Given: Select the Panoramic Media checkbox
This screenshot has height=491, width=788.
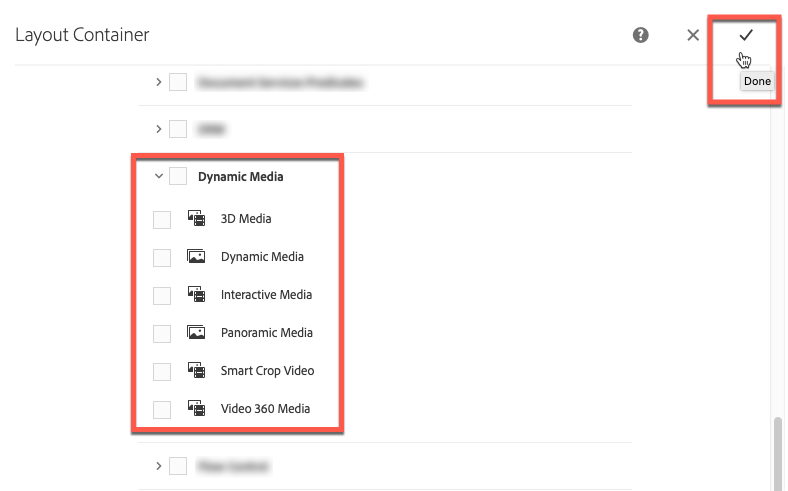Looking at the screenshot, I should (162, 334).
